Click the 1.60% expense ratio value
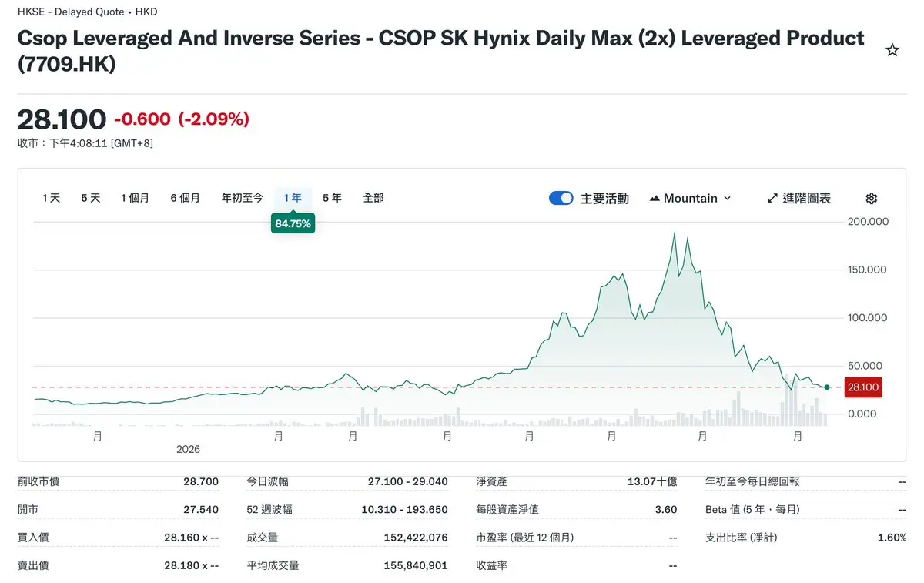The image size is (924, 583). pyautogui.click(x=892, y=538)
